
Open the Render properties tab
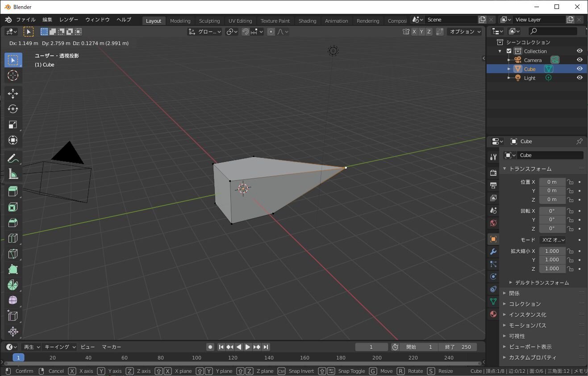pos(493,173)
